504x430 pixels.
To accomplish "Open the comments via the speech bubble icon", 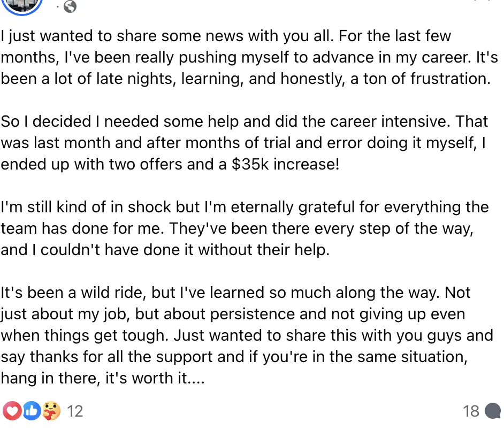I will pyautogui.click(x=492, y=411).
